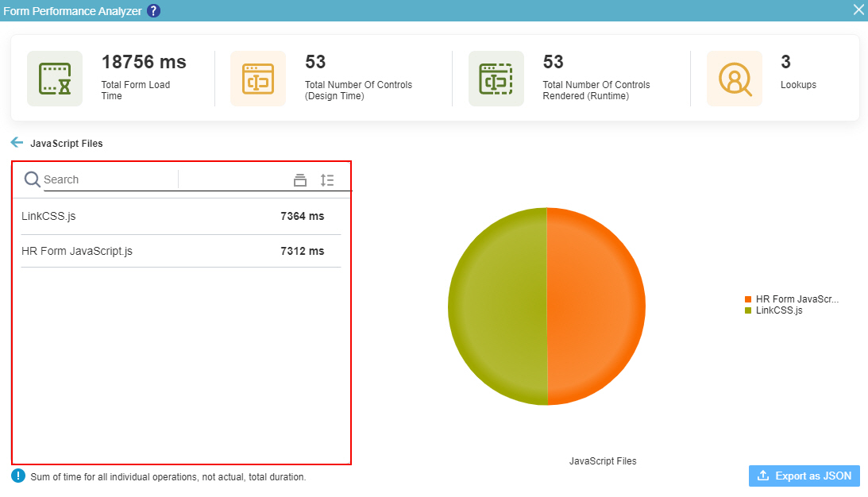Close the Form Performance Analyzer dialog
The width and height of the screenshot is (868, 497).
click(x=858, y=10)
